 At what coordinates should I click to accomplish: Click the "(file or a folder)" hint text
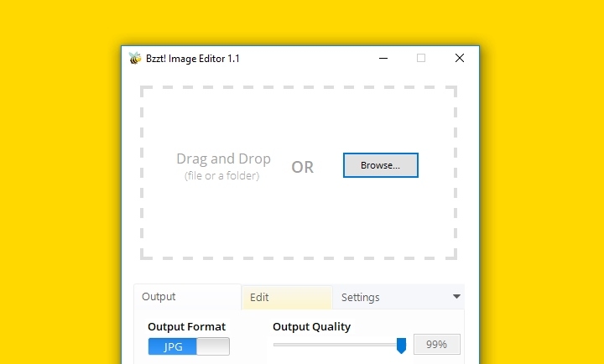pyautogui.click(x=221, y=175)
